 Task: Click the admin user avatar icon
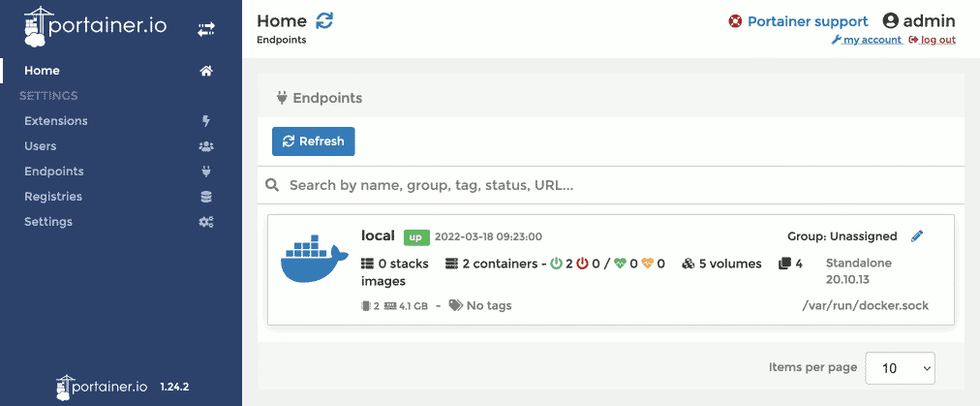pos(891,20)
